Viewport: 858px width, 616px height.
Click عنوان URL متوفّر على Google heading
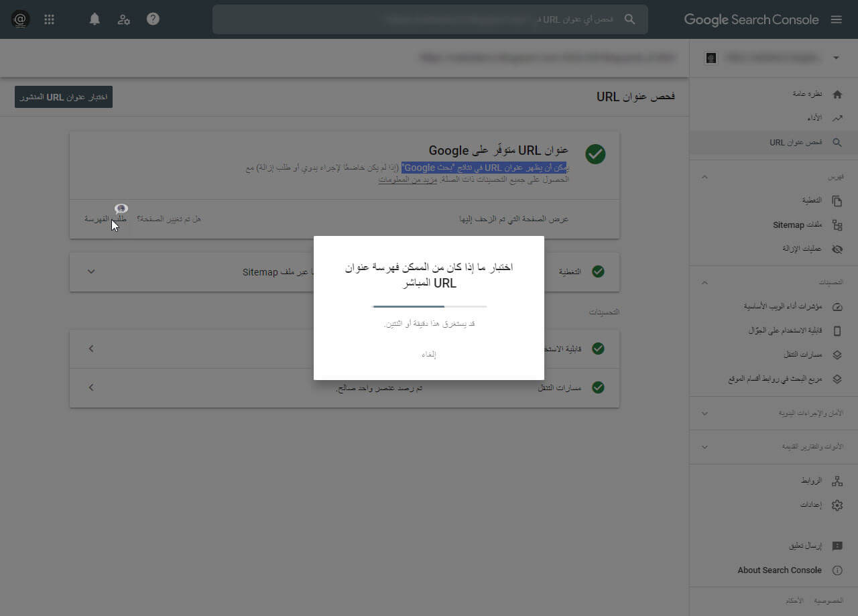[499, 149]
